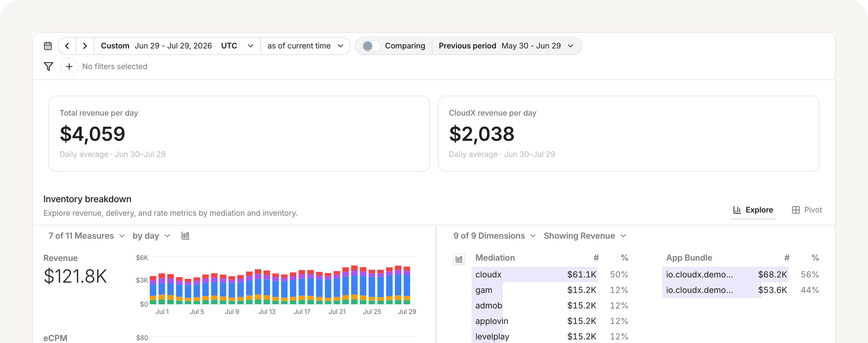Click the $4,059 total revenue value
Screen dimensions: 868x343
tap(92, 134)
